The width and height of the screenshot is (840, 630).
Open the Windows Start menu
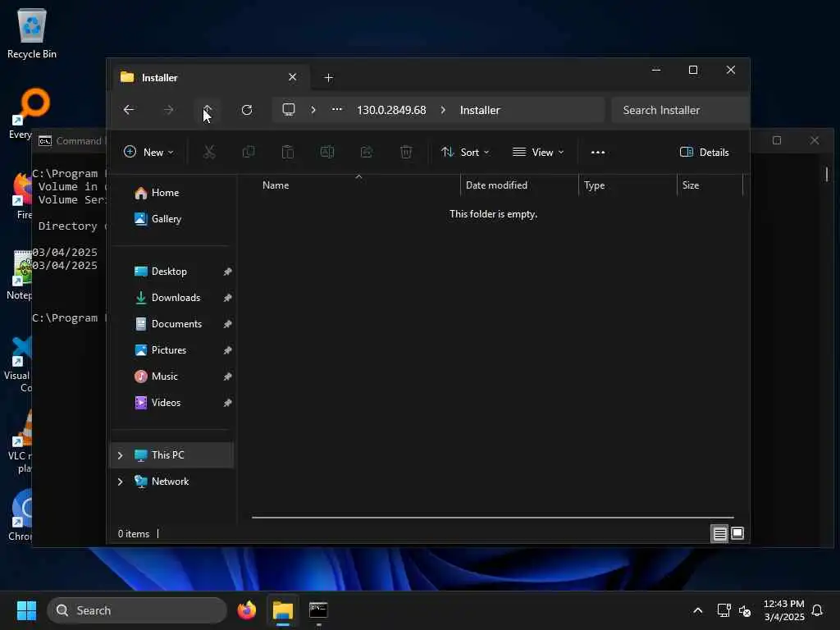(x=26, y=610)
